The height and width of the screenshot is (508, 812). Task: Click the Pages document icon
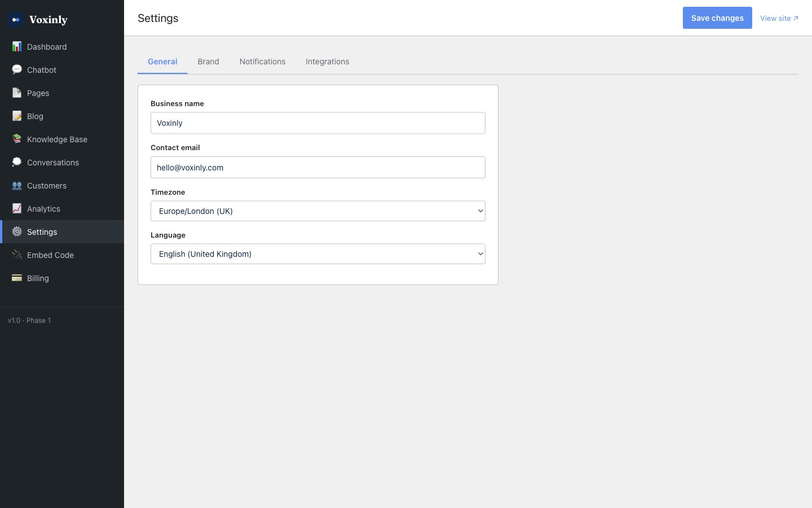pos(17,93)
